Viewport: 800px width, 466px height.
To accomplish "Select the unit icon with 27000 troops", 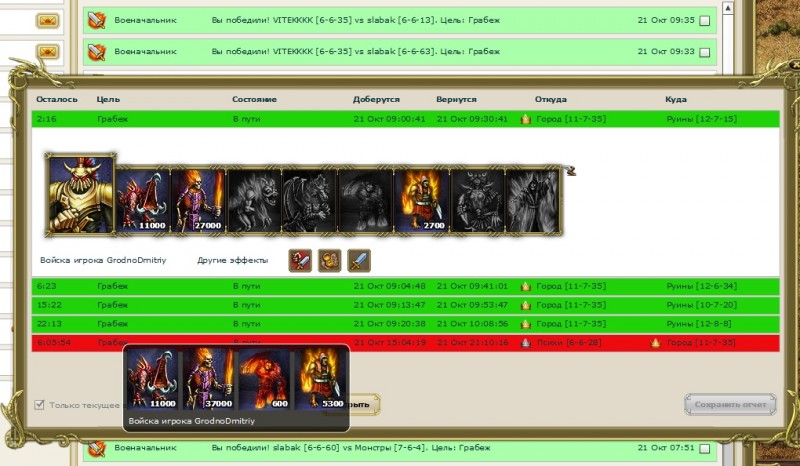I will (x=199, y=201).
